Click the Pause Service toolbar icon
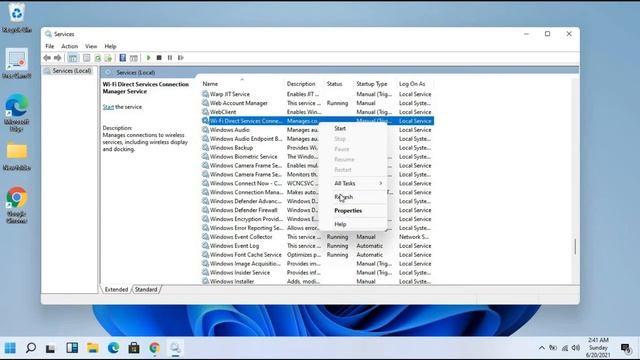 [170, 58]
